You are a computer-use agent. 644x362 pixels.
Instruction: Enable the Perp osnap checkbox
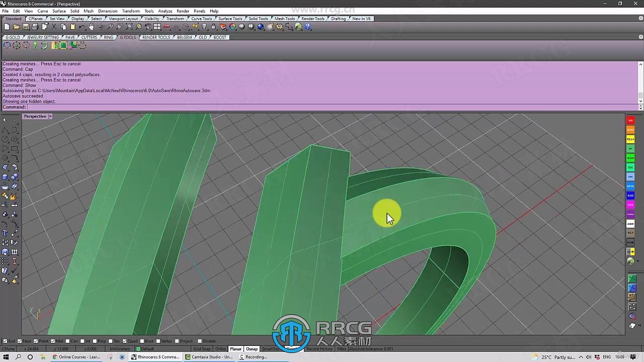tap(96, 341)
